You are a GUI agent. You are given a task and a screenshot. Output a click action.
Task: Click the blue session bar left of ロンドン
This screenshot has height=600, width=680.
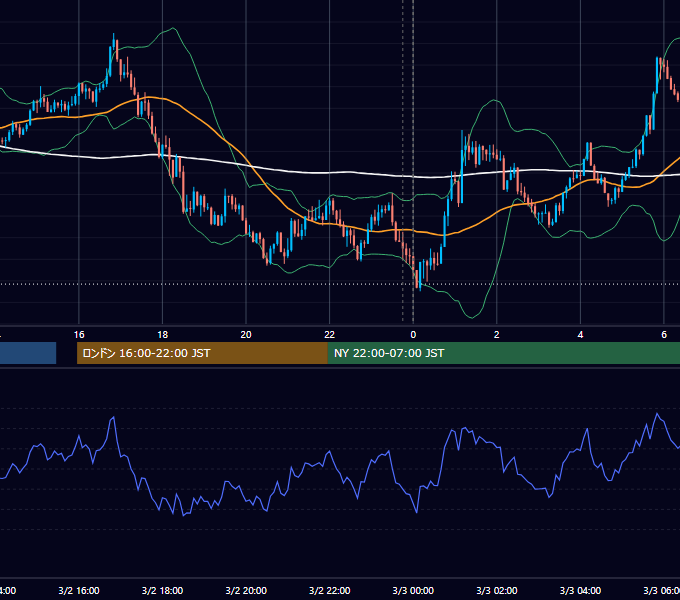(28, 353)
